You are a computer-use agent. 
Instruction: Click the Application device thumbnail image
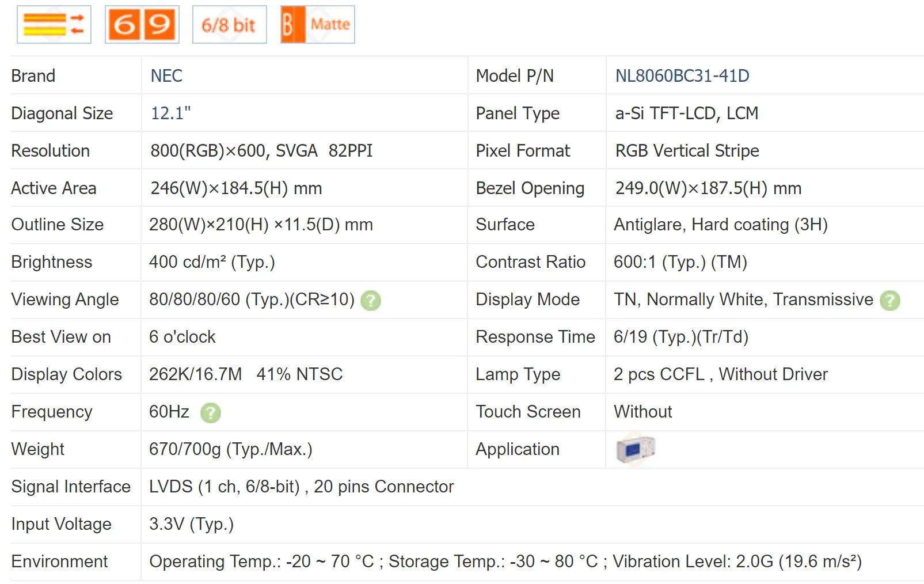point(636,449)
